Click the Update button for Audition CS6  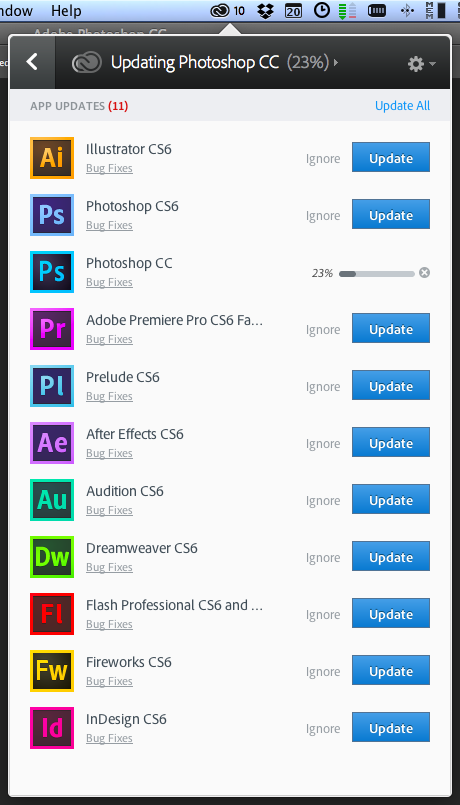[391, 500]
